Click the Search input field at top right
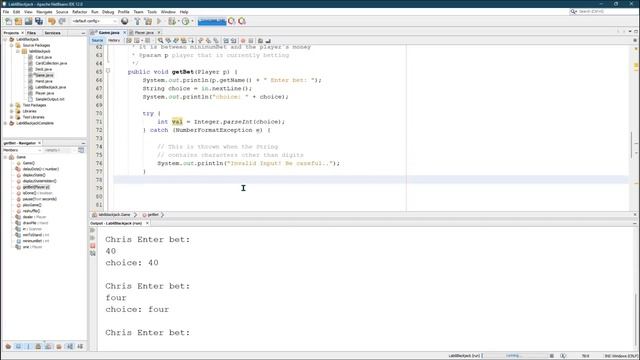This screenshot has width=640, height=360. (x=604, y=11)
